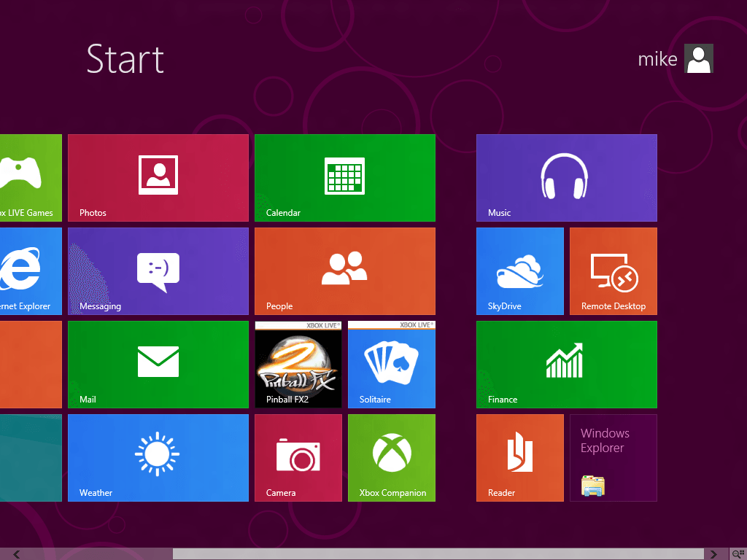Open the Solitaire cards tile
747x560 pixels.
(x=391, y=364)
